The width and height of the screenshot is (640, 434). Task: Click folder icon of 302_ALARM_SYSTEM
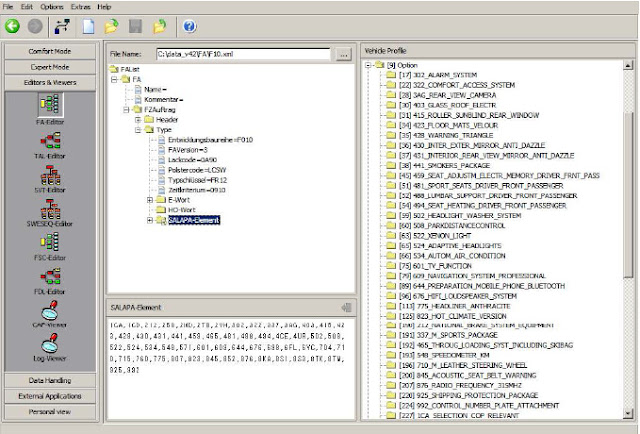coord(391,75)
